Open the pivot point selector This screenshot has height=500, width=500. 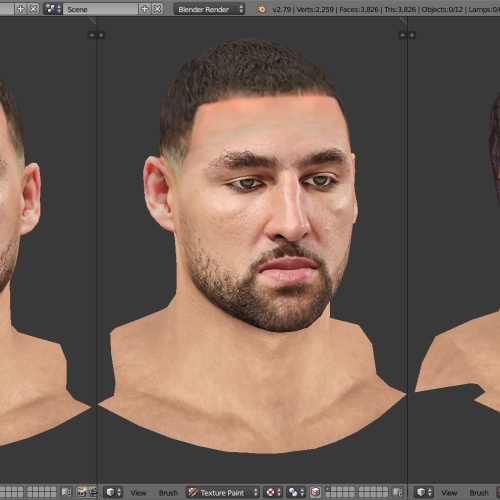tap(296, 492)
